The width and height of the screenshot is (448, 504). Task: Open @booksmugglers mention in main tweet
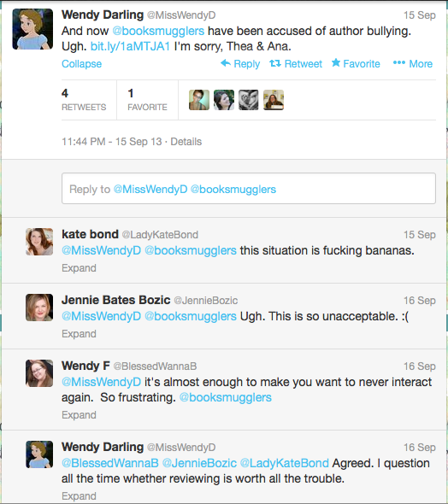point(158,31)
